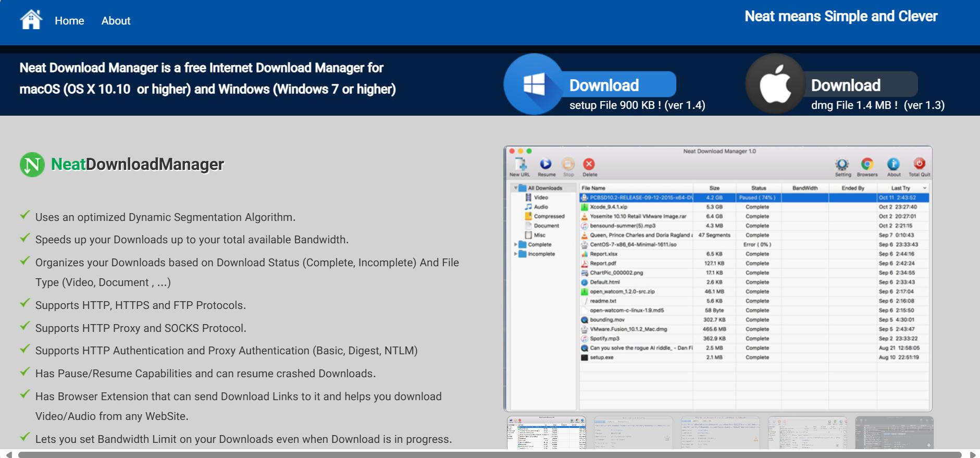Open the Setting gear icon

(x=842, y=166)
